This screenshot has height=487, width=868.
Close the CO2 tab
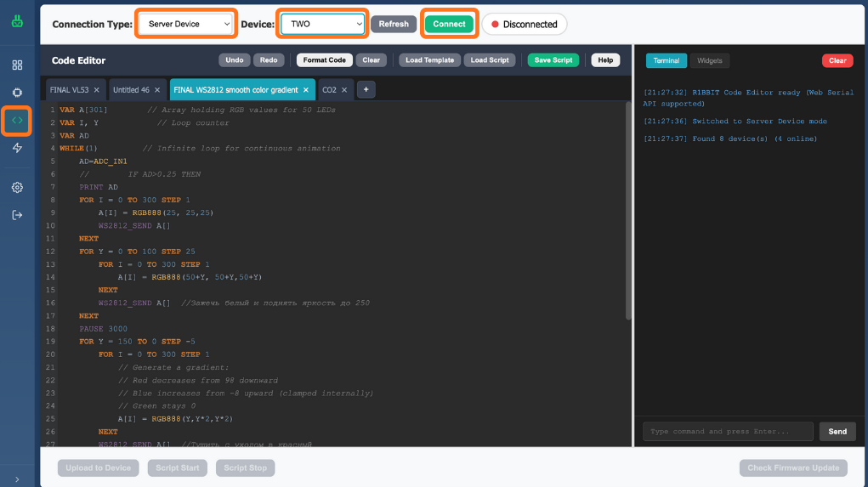[344, 89]
